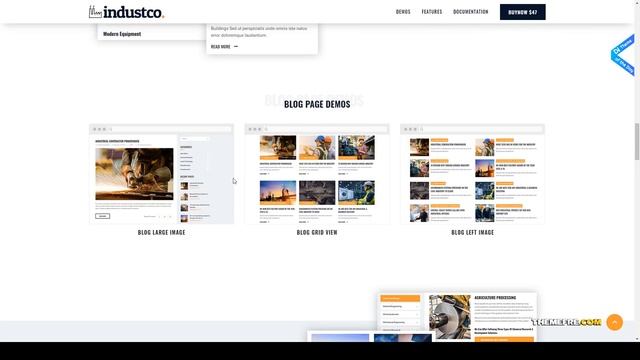Screen dimensions: 640x360
Task: Click the Buy Now $47 button
Action: click(x=522, y=12)
